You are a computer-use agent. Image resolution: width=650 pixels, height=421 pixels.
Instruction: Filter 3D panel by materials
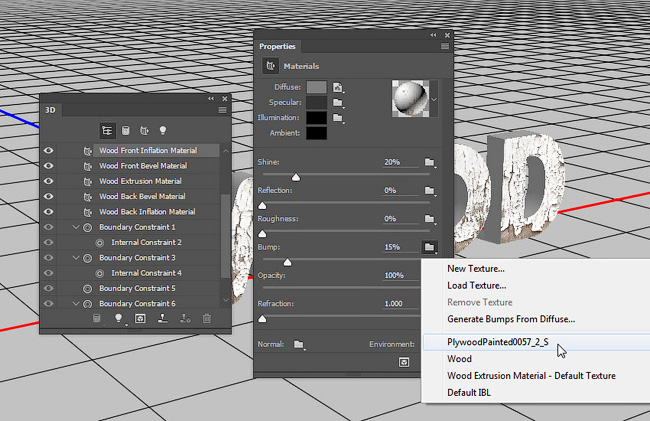tap(144, 131)
